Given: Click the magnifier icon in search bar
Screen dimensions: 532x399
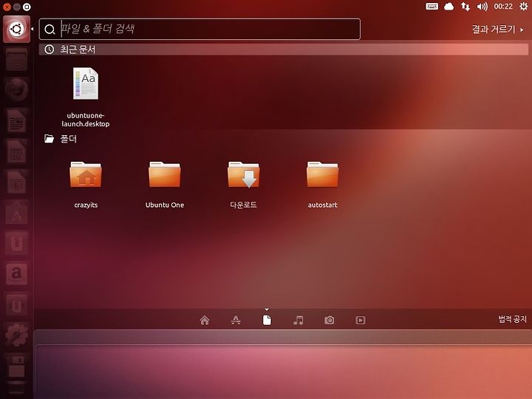Looking at the screenshot, I should tap(50, 30).
